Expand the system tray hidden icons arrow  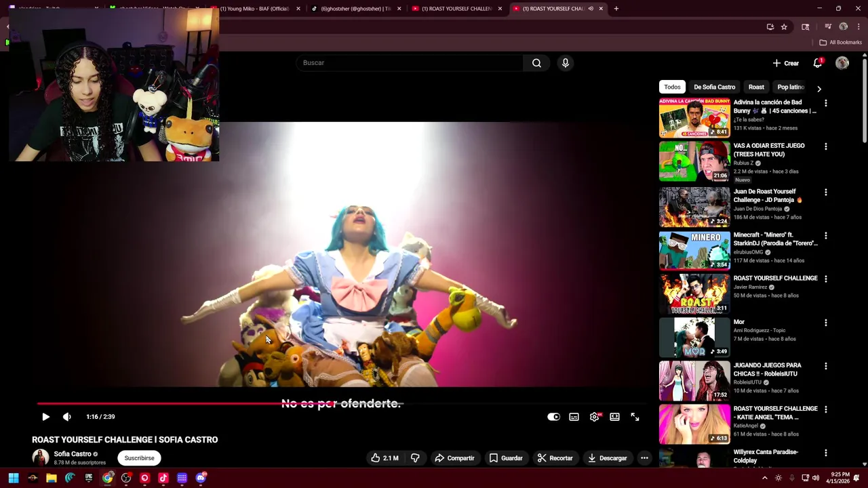[765, 478]
